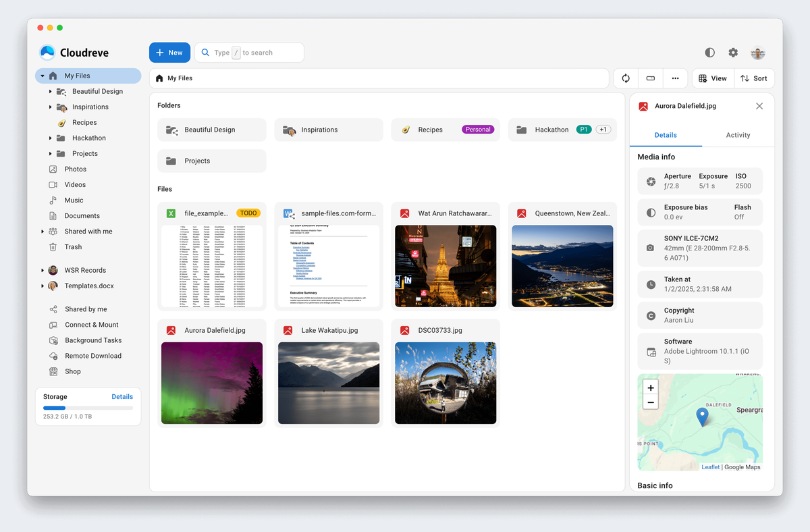Screen dimensions: 810x532
Task: Click the map location marker pin
Action: pyautogui.click(x=703, y=417)
